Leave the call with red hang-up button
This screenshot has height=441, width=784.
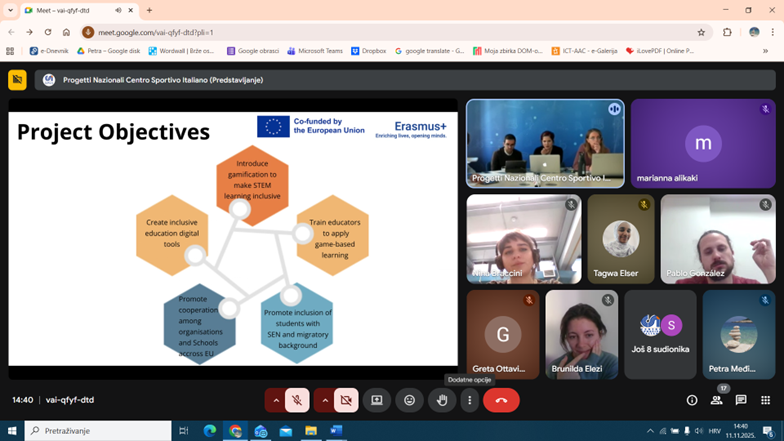[x=501, y=400]
